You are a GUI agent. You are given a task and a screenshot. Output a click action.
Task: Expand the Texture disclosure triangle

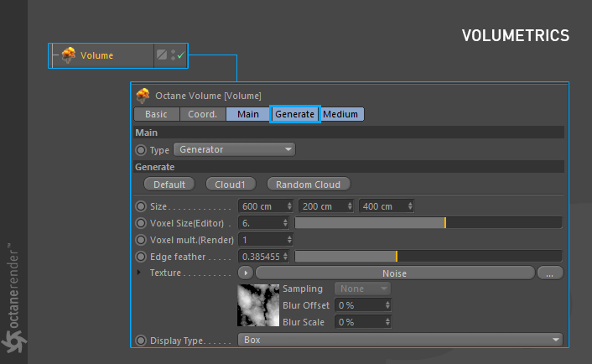[x=139, y=273]
